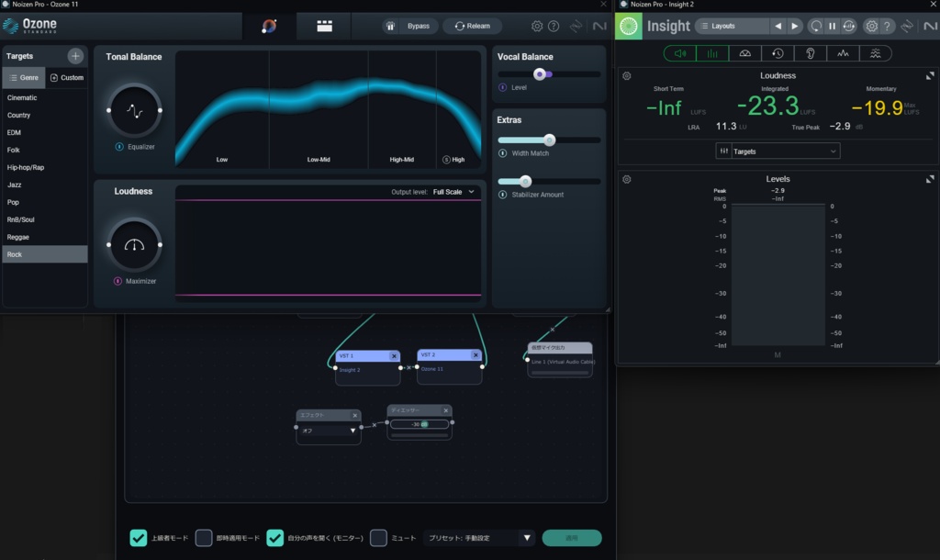
Task: Open Output level Full Scale dropdown
Action: click(453, 192)
